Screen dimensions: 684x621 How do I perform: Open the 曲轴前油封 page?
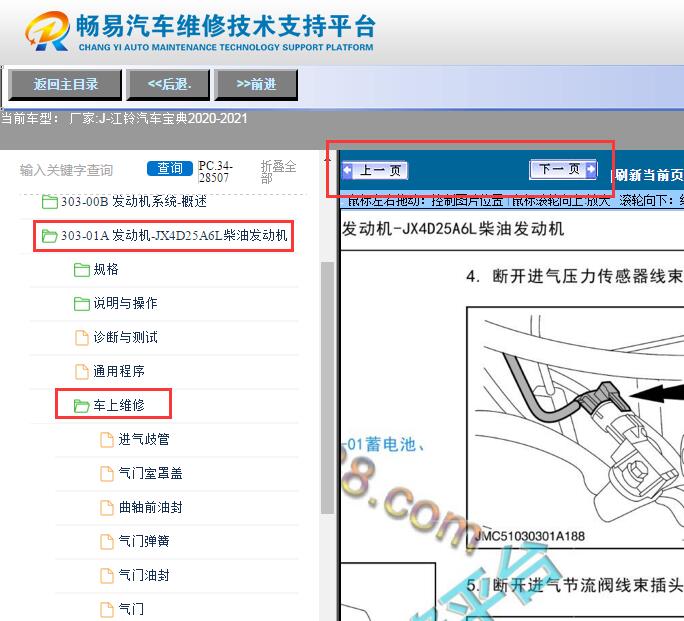(150, 508)
